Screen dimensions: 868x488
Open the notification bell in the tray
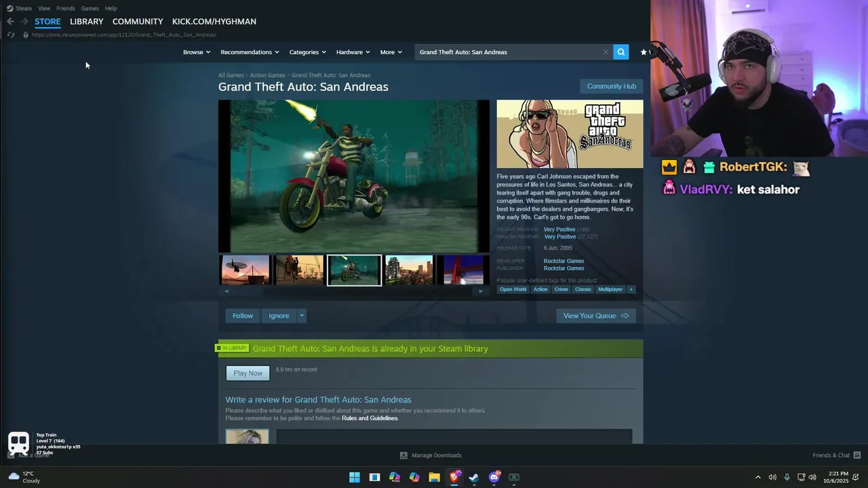coord(856,477)
